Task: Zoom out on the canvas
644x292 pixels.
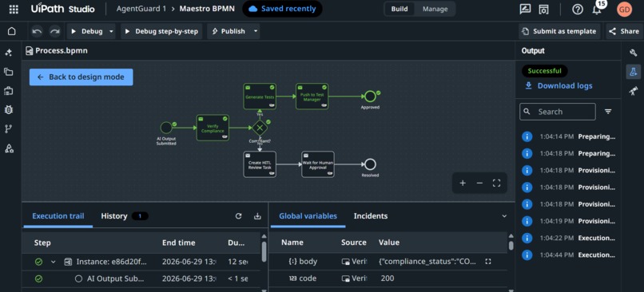Action: (x=479, y=183)
